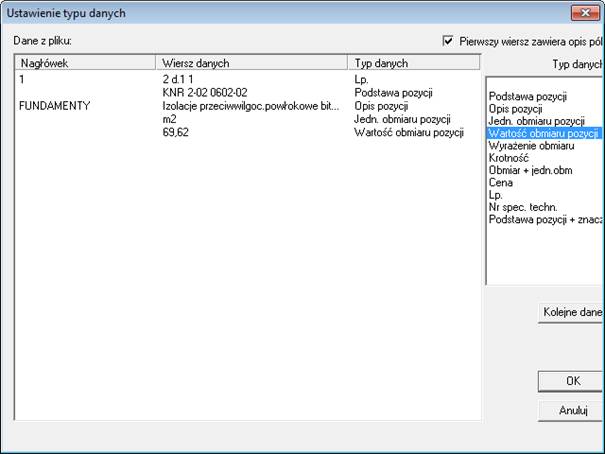Select the 'KNR 2-02 0602-02' data row
The height and width of the screenshot is (454, 605).
pyautogui.click(x=204, y=91)
